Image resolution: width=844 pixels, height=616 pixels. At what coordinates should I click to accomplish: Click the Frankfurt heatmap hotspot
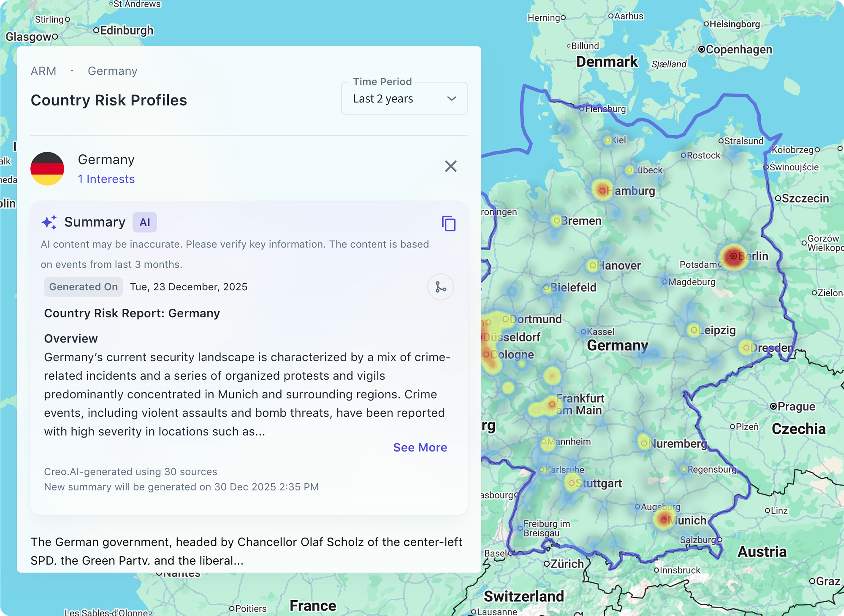[x=552, y=404]
